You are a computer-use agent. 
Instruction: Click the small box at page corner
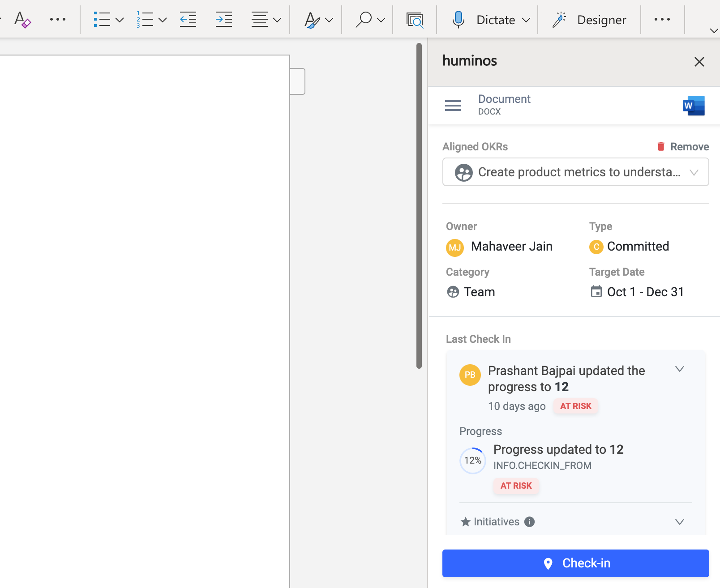298,81
